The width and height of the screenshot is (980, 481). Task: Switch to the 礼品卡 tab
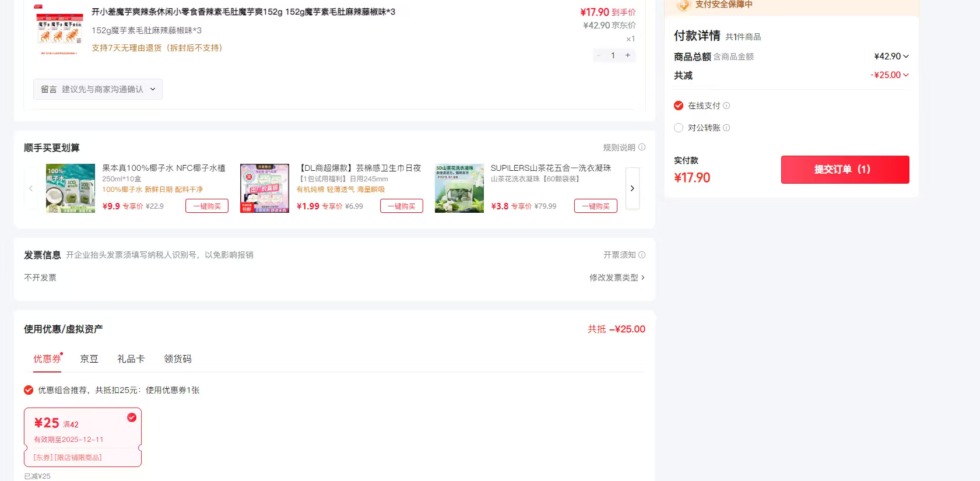pyautogui.click(x=131, y=359)
